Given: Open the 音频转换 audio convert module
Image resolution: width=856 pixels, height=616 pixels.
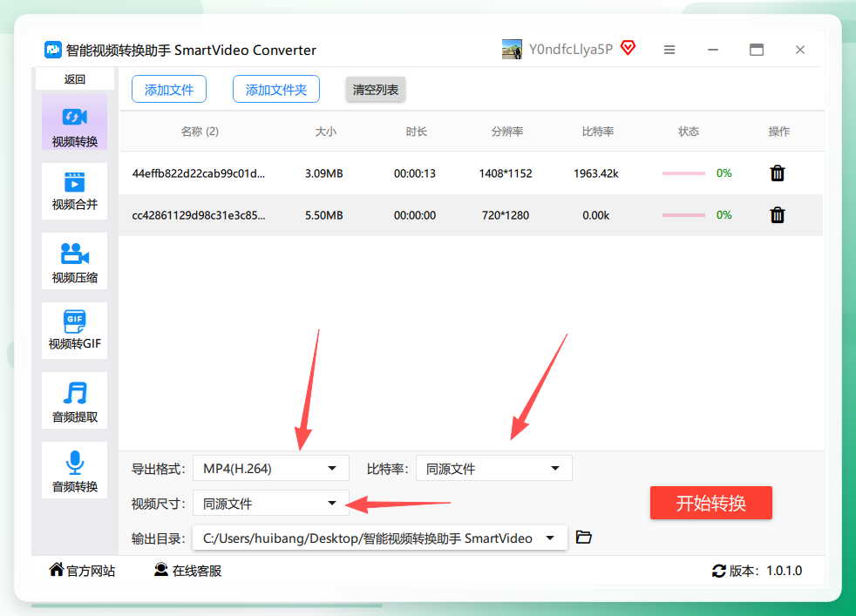Looking at the screenshot, I should pyautogui.click(x=74, y=470).
